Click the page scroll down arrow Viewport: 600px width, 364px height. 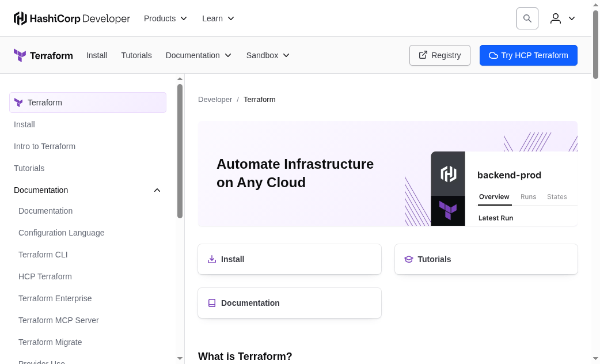(596, 359)
